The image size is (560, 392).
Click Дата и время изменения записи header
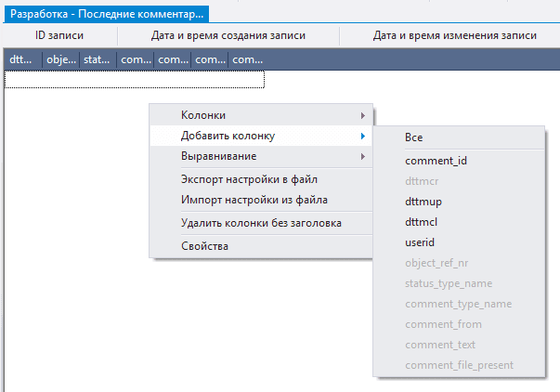pyautogui.click(x=454, y=36)
